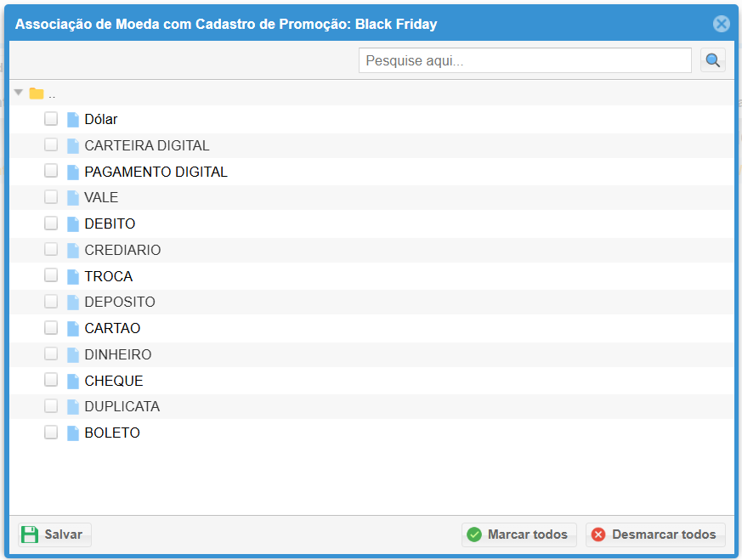Click the magnifying glass search icon

click(x=712, y=60)
